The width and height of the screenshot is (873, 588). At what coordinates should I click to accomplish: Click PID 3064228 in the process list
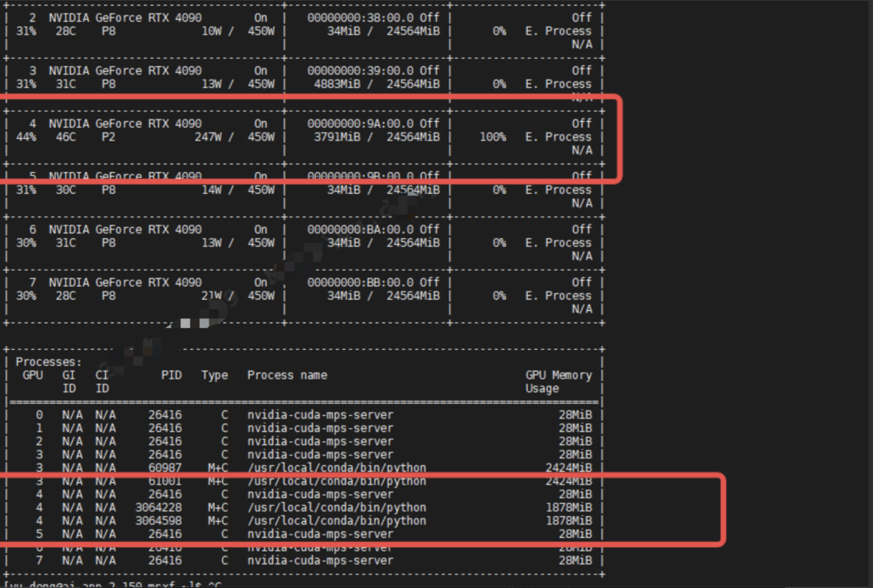[x=158, y=507]
